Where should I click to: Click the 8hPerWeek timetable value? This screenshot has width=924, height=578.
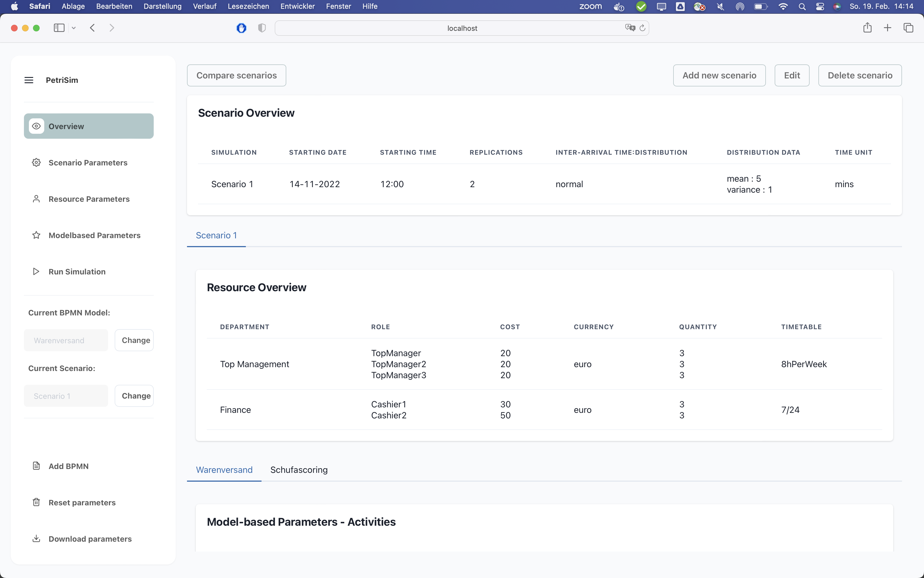[804, 364]
